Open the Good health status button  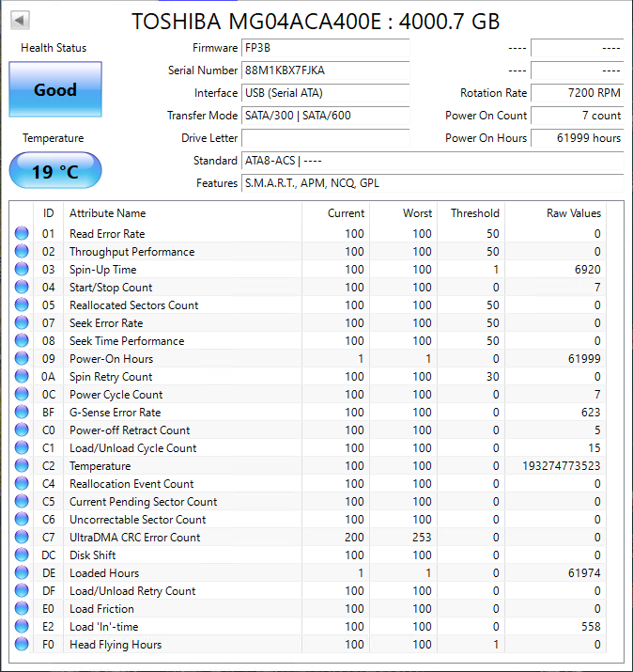click(x=55, y=89)
